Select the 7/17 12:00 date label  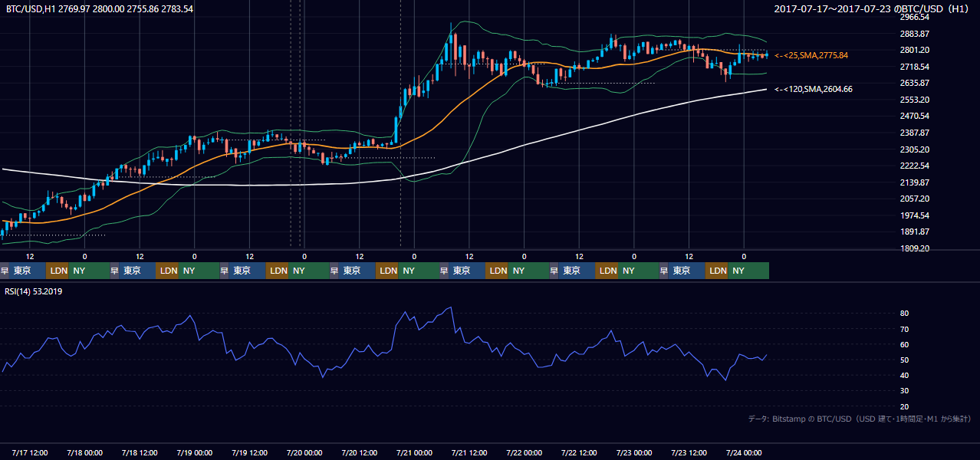30,452
